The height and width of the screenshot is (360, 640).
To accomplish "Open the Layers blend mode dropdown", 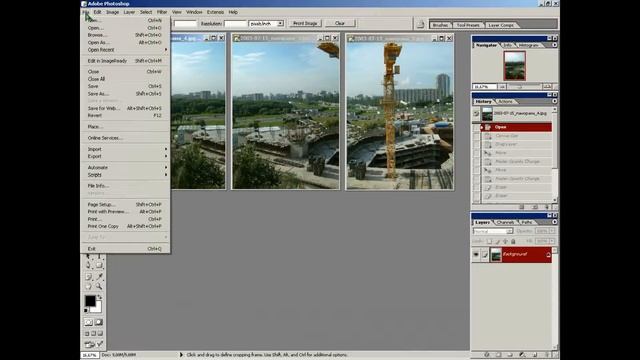I will pos(493,231).
